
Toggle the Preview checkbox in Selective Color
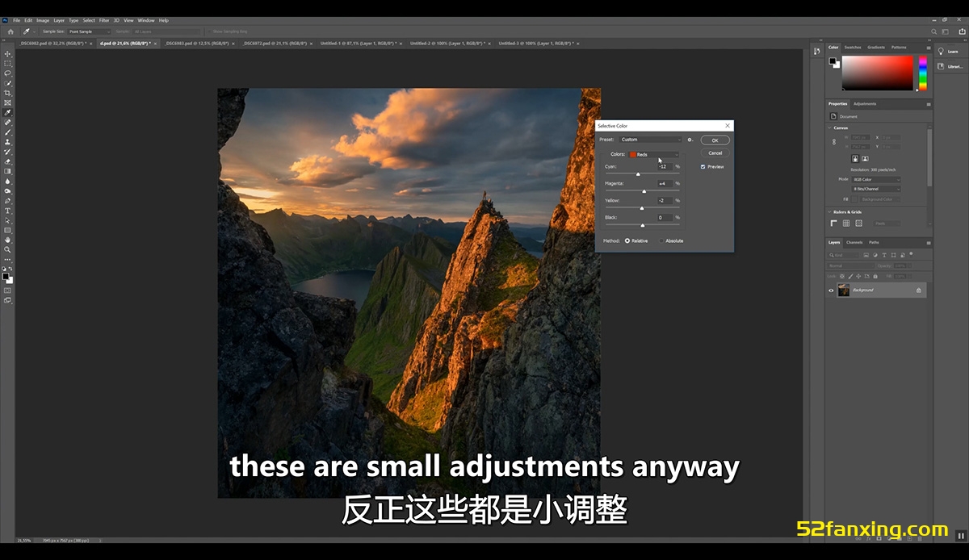(x=703, y=167)
